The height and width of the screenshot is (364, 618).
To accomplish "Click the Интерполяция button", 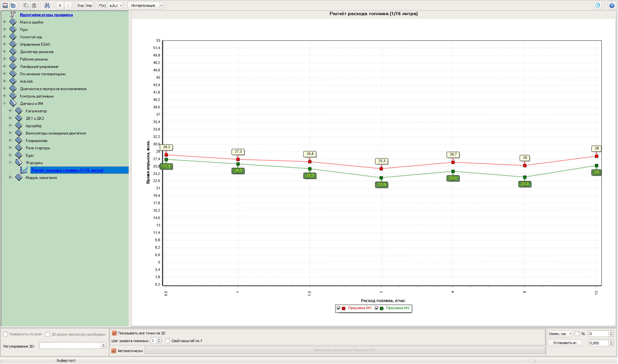I will click(143, 5).
